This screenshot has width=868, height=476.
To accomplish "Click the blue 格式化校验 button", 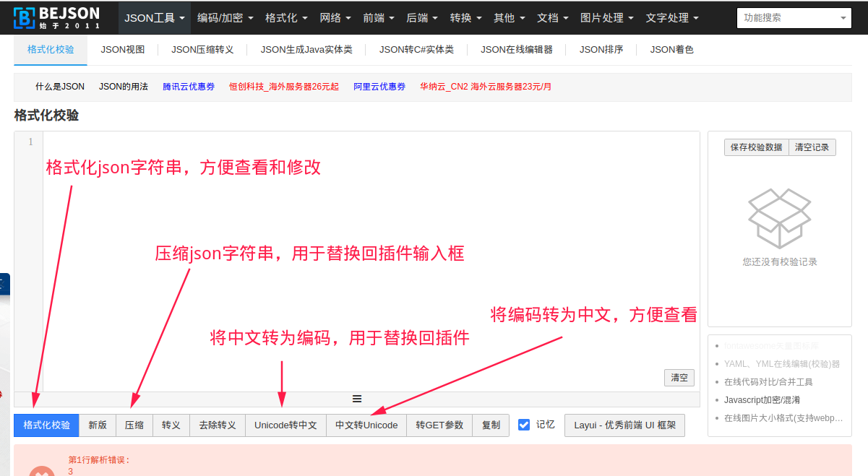I will click(47, 425).
